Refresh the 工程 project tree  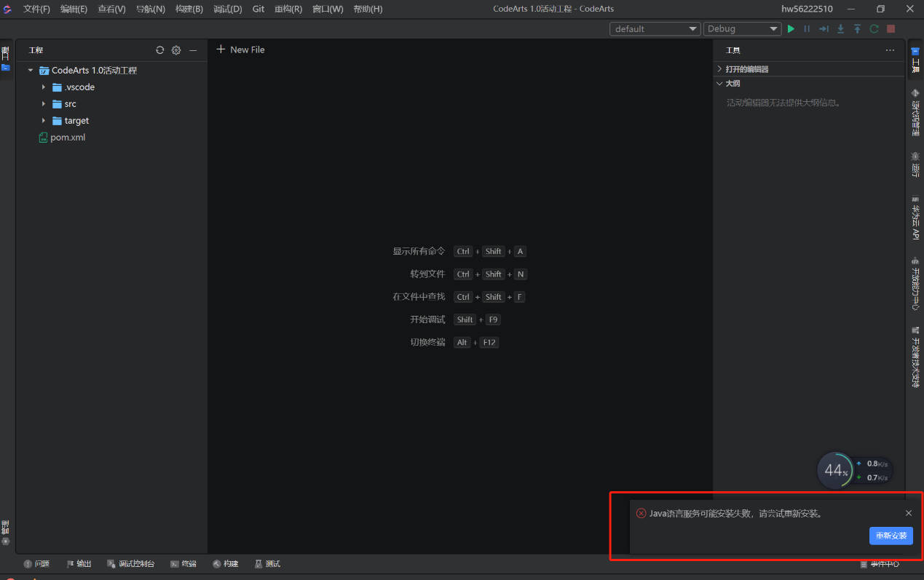(160, 50)
